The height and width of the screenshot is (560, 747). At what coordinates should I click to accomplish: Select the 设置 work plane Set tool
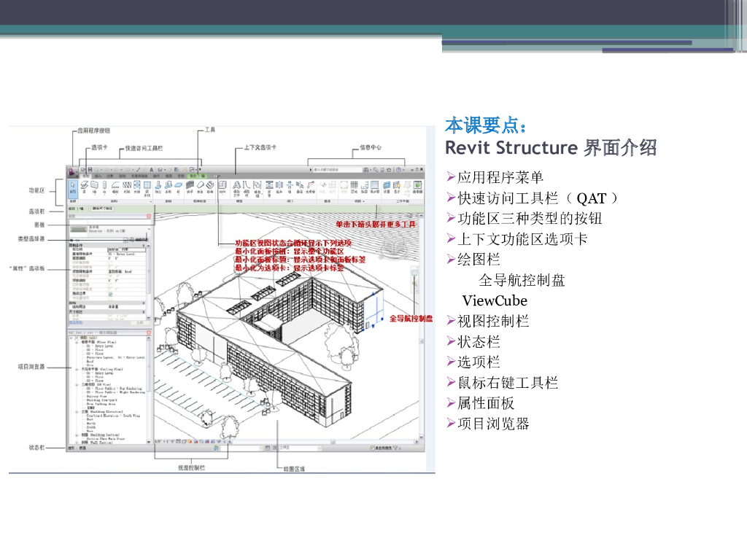387,187
